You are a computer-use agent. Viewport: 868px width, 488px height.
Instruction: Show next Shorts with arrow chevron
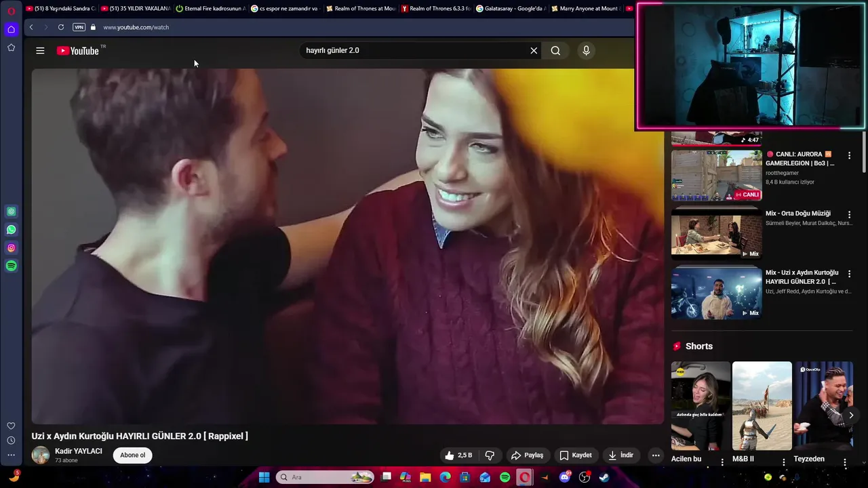pyautogui.click(x=851, y=415)
